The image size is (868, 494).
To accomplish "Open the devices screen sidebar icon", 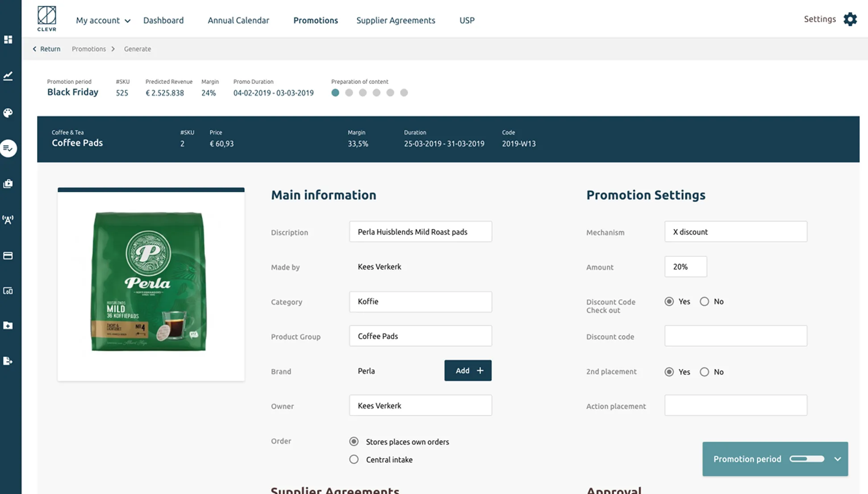I will (8, 291).
